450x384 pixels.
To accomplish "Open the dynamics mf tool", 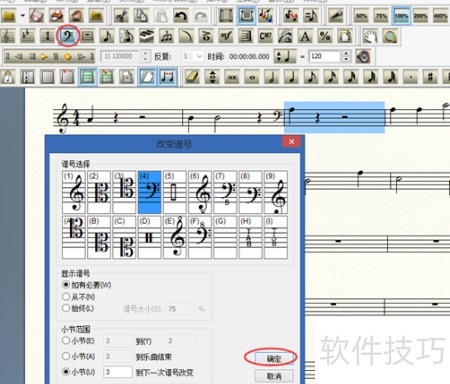I will (x=226, y=36).
